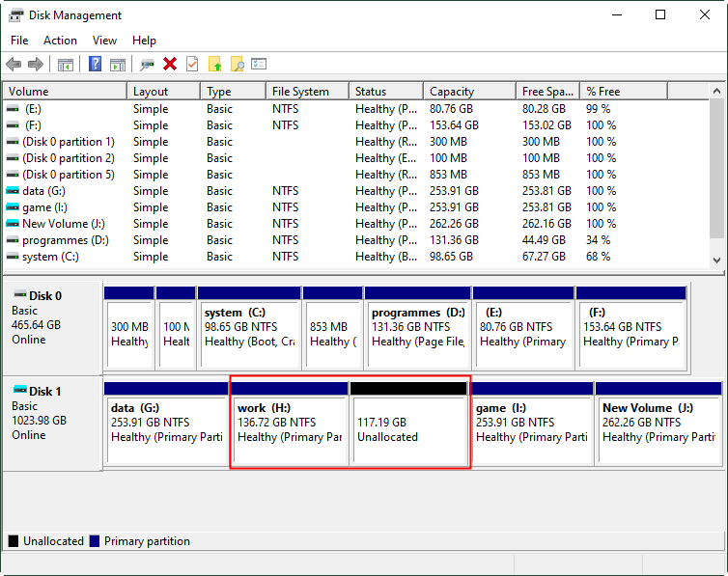Image resolution: width=728 pixels, height=576 pixels.
Task: Sort by the Capacity column header
Action: (x=470, y=92)
